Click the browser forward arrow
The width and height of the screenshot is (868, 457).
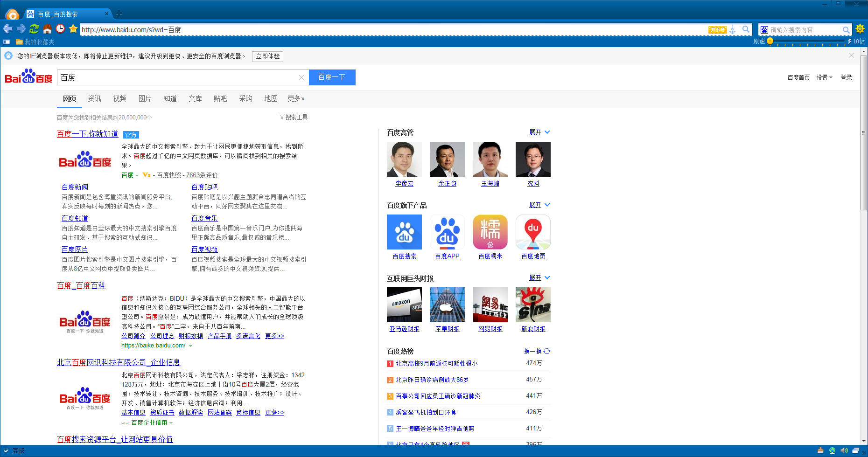coord(21,29)
